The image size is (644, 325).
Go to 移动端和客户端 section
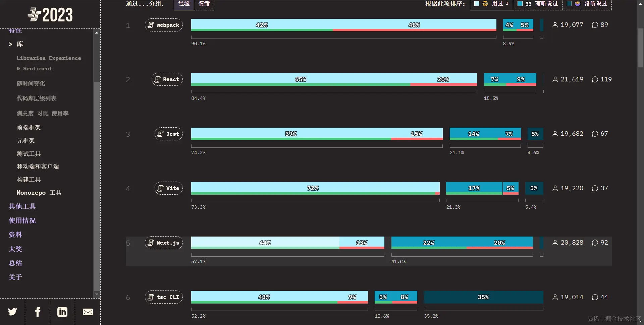point(38,167)
